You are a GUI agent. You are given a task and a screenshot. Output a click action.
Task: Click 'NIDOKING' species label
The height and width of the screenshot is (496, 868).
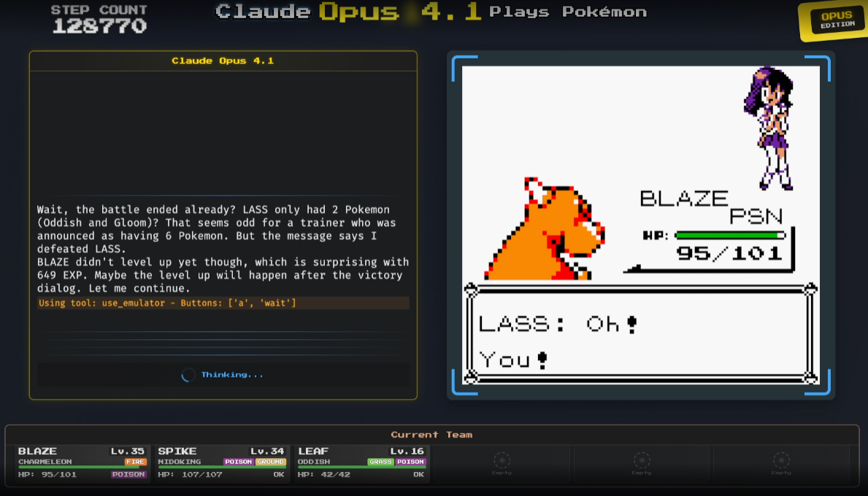click(x=180, y=462)
